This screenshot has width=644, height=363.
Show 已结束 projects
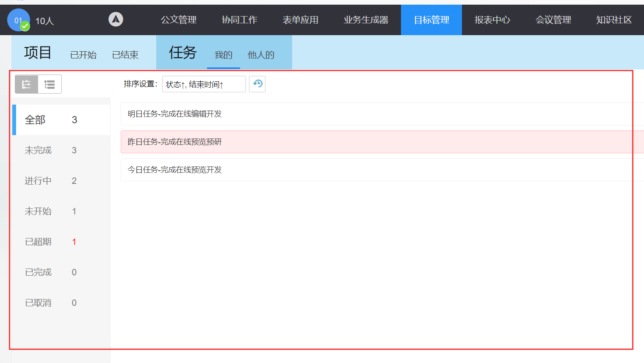tap(125, 55)
